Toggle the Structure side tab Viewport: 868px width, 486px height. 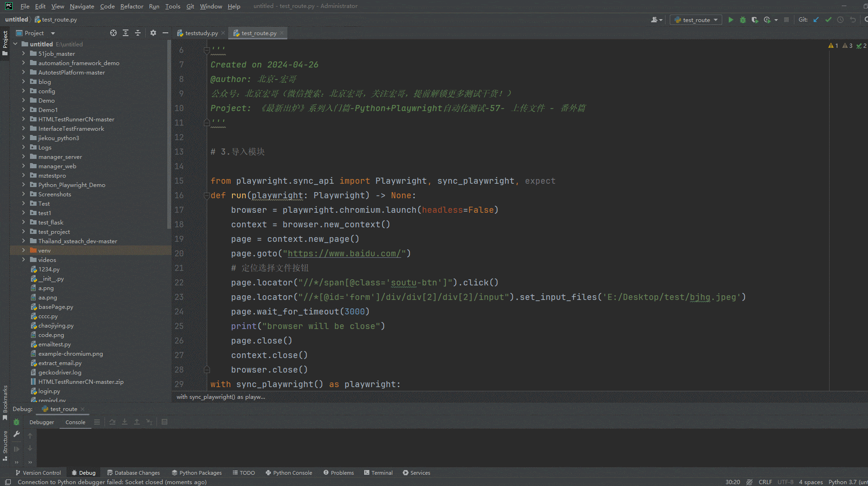point(5,446)
